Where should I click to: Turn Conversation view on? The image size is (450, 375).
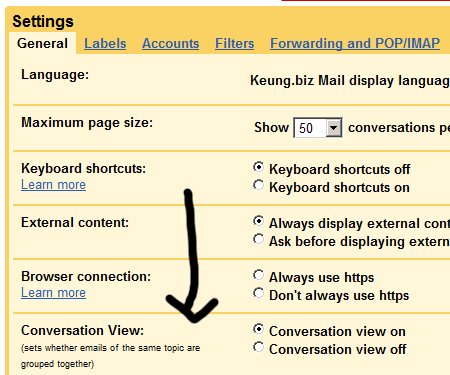(258, 329)
